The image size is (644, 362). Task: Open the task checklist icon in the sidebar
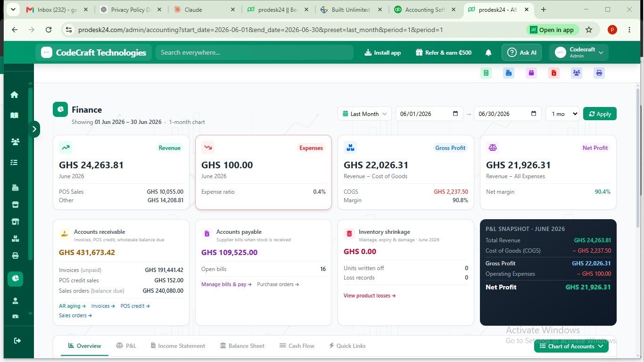(x=15, y=162)
